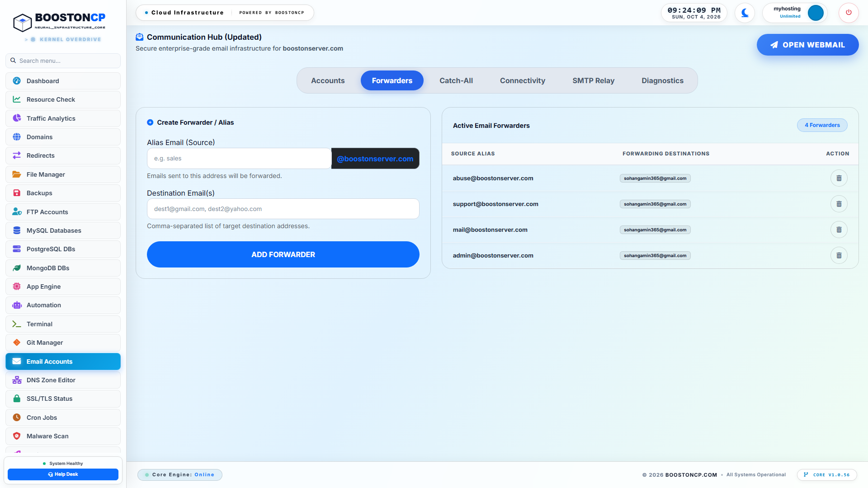The height and width of the screenshot is (488, 868).
Task: Run Malware Scan page
Action: 63,436
